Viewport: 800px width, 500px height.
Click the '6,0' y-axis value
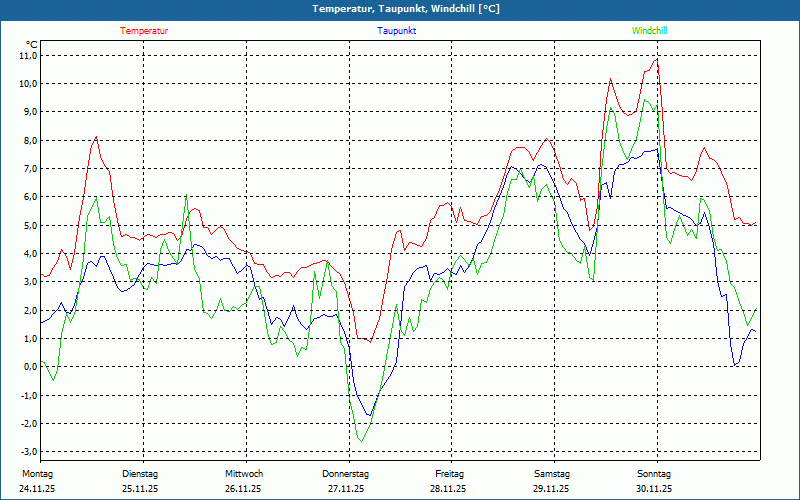coord(30,197)
